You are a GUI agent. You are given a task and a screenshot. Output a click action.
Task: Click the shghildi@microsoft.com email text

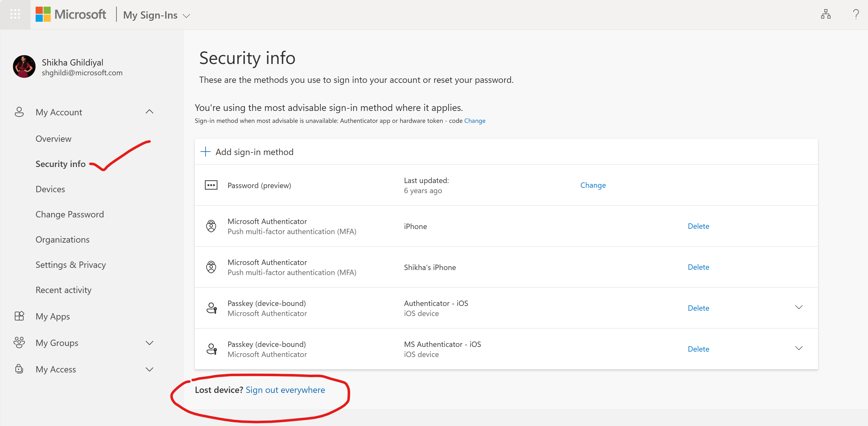[x=82, y=73]
